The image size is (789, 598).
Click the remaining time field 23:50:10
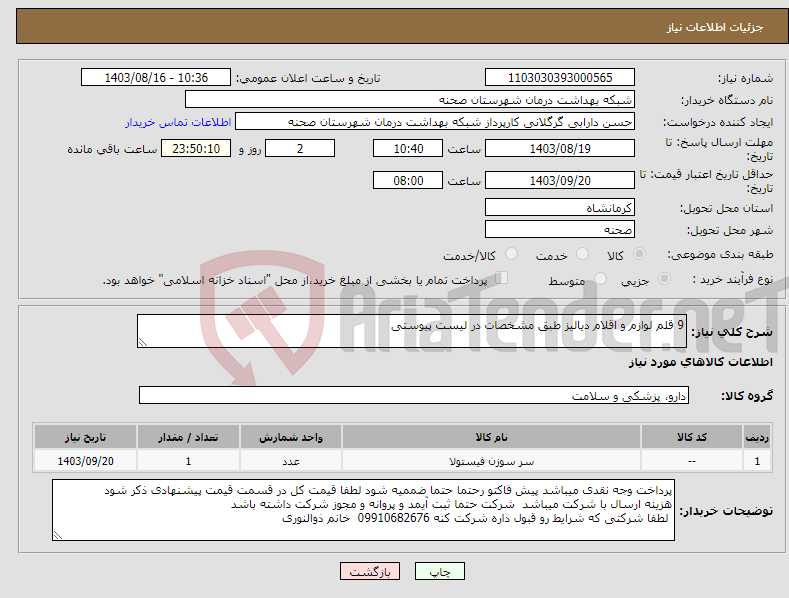click(x=196, y=148)
